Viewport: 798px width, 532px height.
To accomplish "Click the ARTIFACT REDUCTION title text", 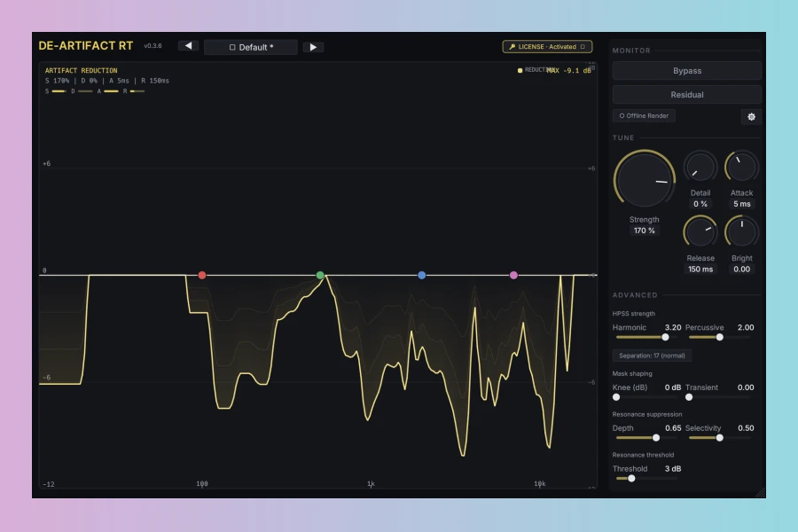I will 81,70.
